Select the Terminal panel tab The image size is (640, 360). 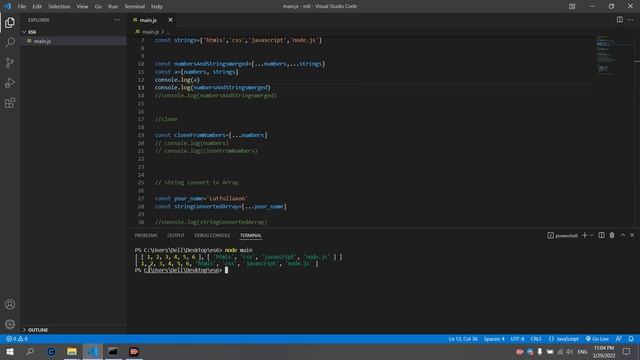pyautogui.click(x=251, y=236)
